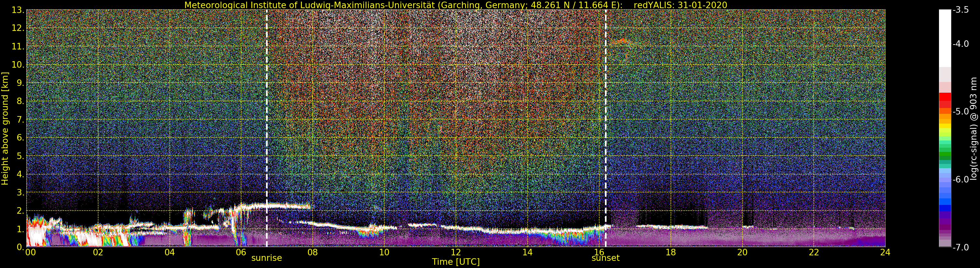This screenshot has width=980, height=268.
Task: Select the 2 km tick on the height axis
Action: pos(21,211)
